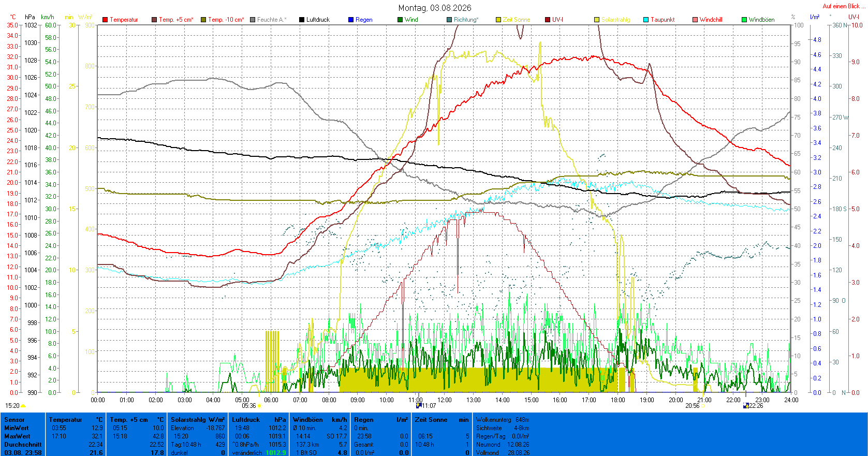The height and width of the screenshot is (456, 868).
Task: Select the 'Luftdruck' legend label
Action: point(318,20)
